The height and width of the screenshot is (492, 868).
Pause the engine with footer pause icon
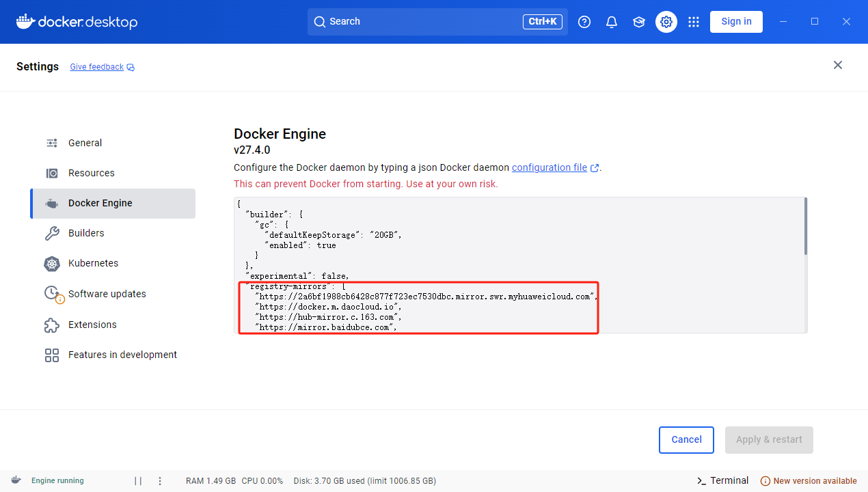point(138,481)
